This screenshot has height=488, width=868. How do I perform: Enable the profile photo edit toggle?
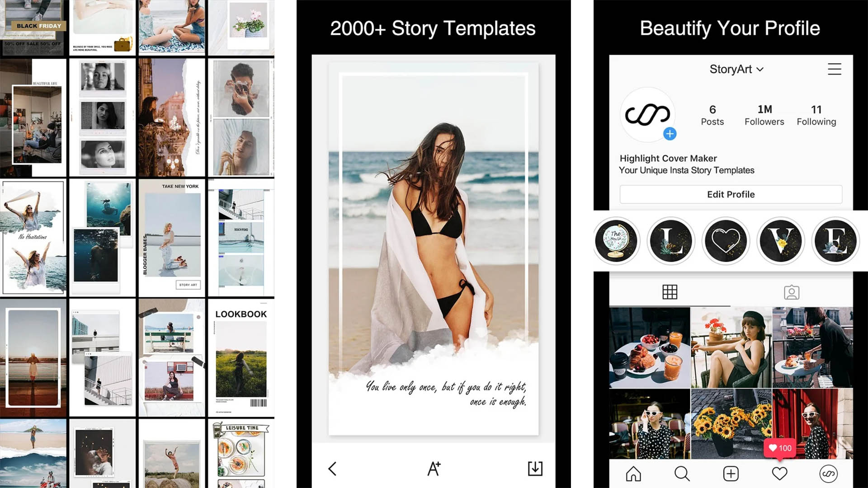point(670,133)
